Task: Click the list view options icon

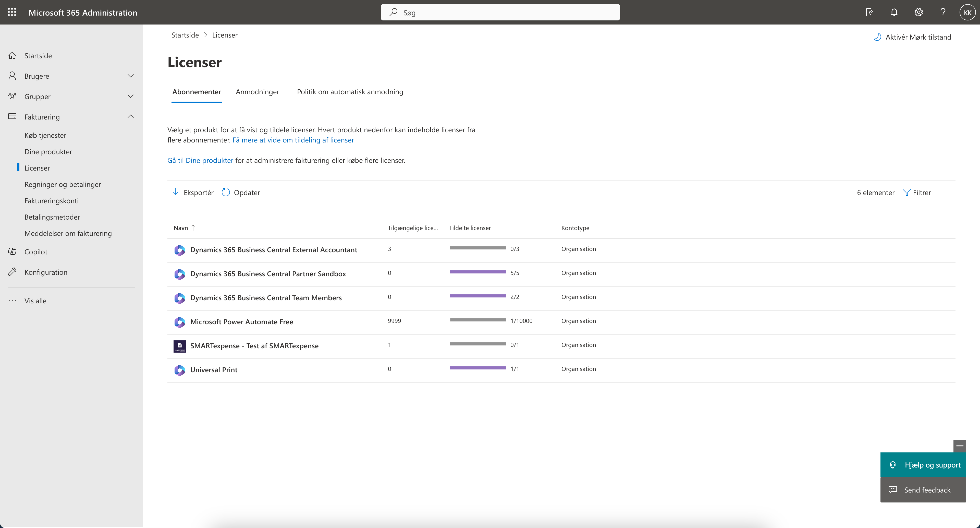Action: pos(945,192)
